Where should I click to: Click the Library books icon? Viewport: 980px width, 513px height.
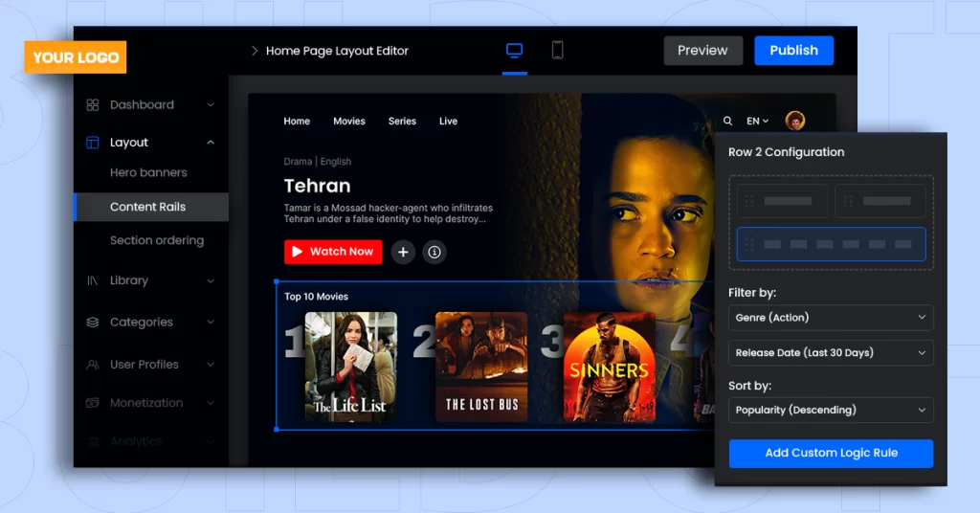[93, 280]
